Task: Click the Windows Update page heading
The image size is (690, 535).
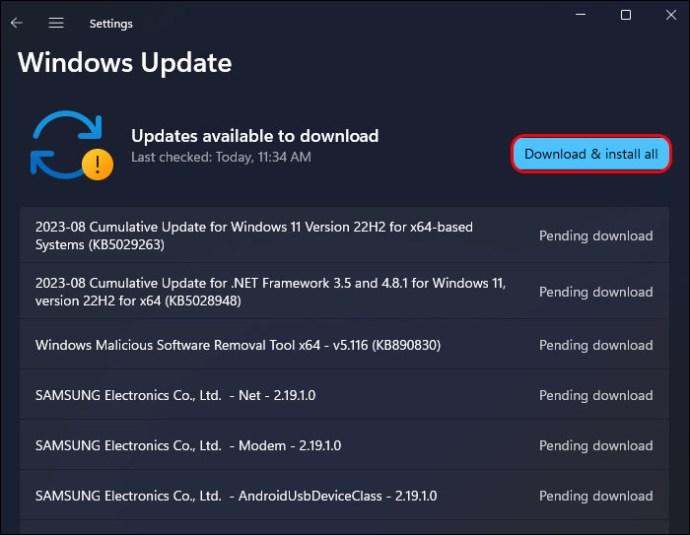Action: point(125,63)
